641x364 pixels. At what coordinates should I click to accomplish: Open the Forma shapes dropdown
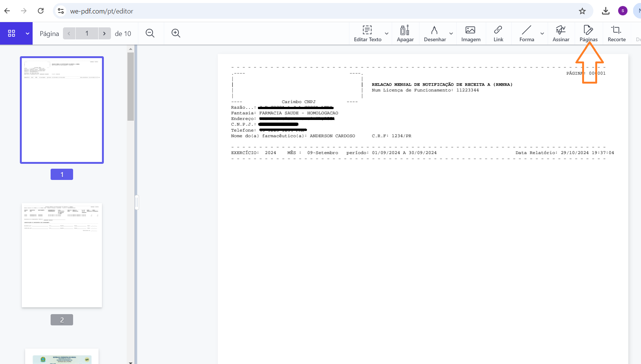tap(542, 34)
